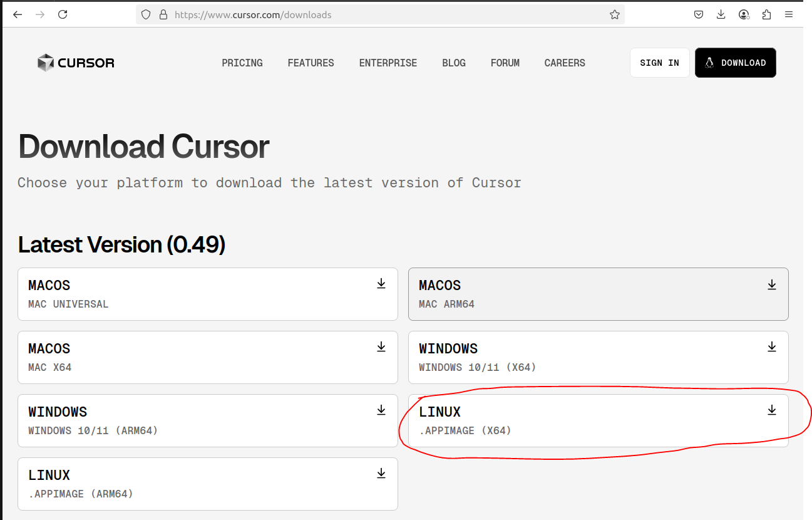Viewport: 812px width, 520px height.
Task: Click the CURSOR brand name text
Action: (86, 63)
